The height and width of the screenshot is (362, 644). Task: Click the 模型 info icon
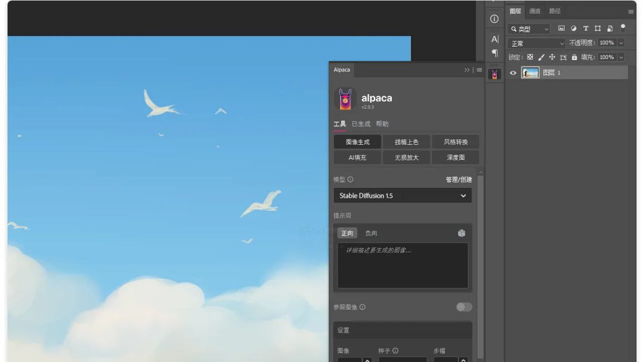(x=350, y=180)
